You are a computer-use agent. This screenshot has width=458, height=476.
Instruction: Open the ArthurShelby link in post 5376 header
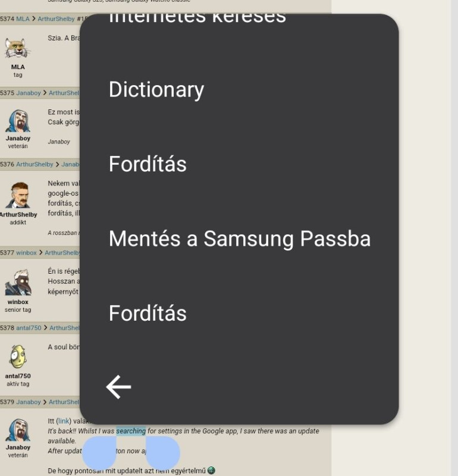coord(34,164)
